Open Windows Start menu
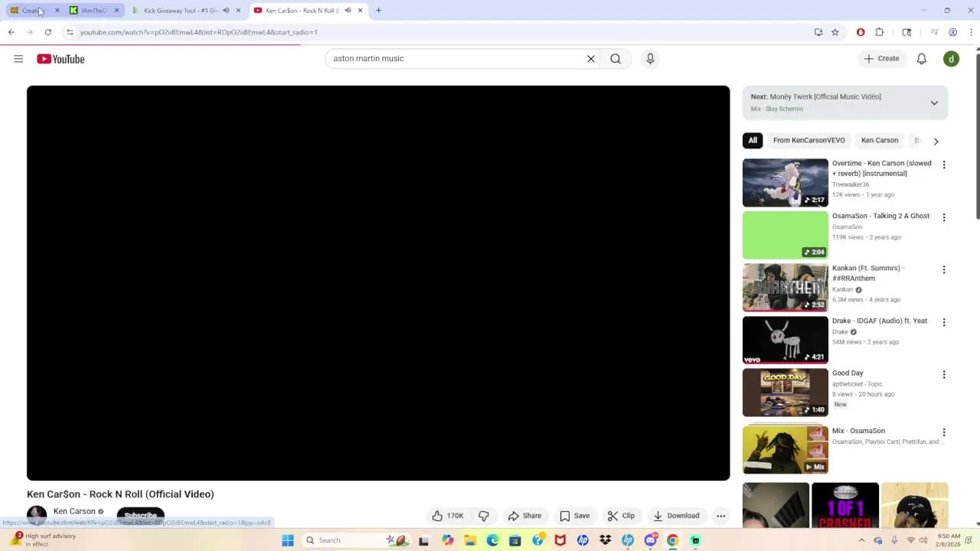Image resolution: width=980 pixels, height=551 pixels. click(x=288, y=540)
